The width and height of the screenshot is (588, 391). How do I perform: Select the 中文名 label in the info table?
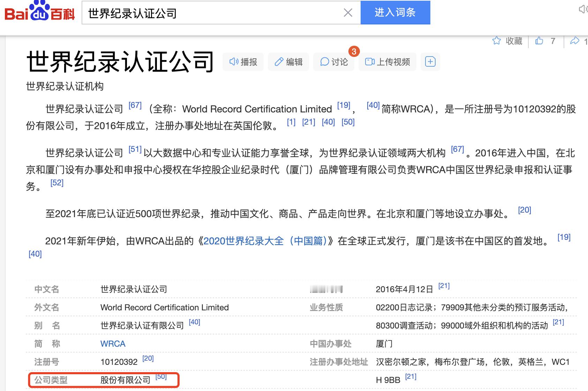(47, 289)
